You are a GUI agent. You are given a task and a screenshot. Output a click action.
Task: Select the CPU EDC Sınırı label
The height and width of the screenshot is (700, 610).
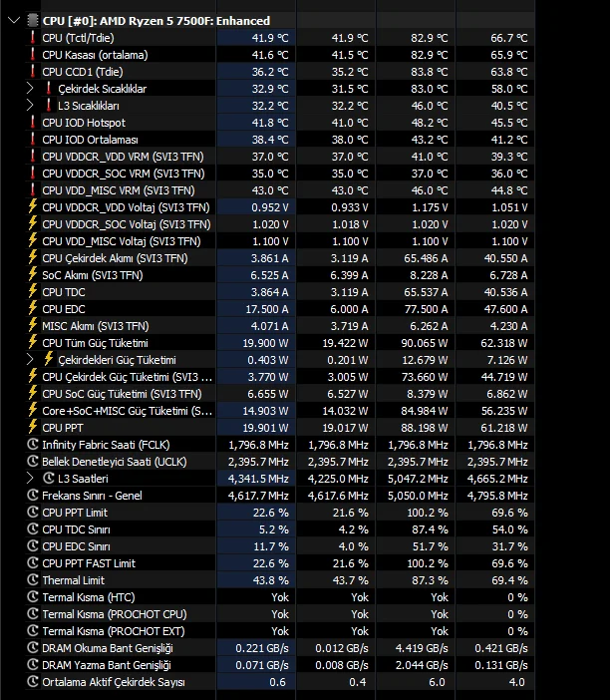(77, 546)
